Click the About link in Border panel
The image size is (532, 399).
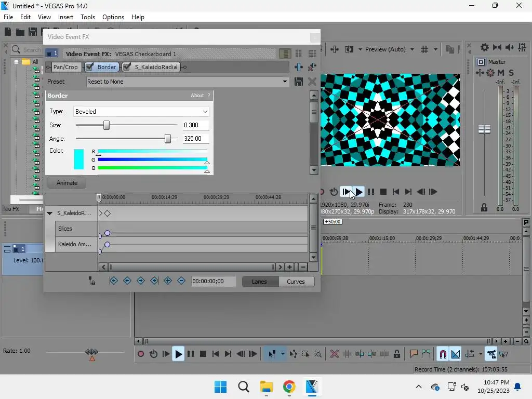point(197,96)
